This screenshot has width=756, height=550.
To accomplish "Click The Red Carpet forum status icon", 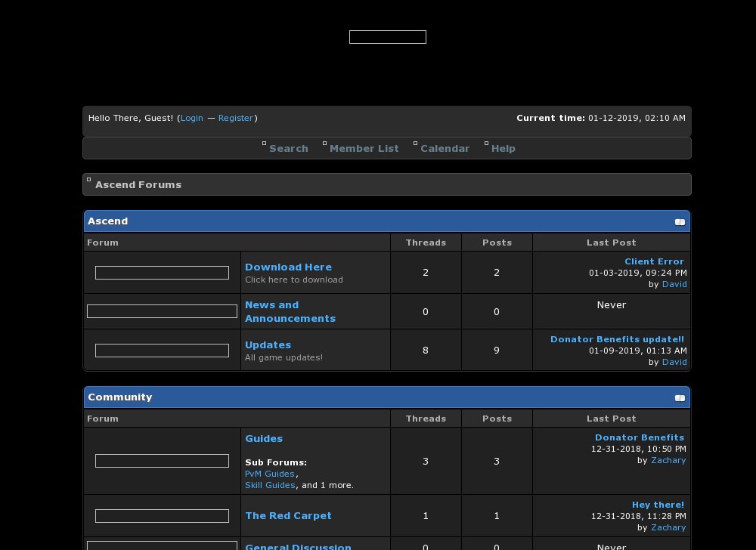I will point(162,516).
